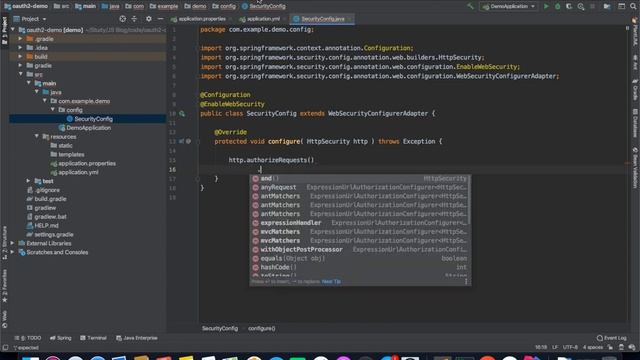Open the Database right-side tool window
640x360 pixels.
pos(635,122)
